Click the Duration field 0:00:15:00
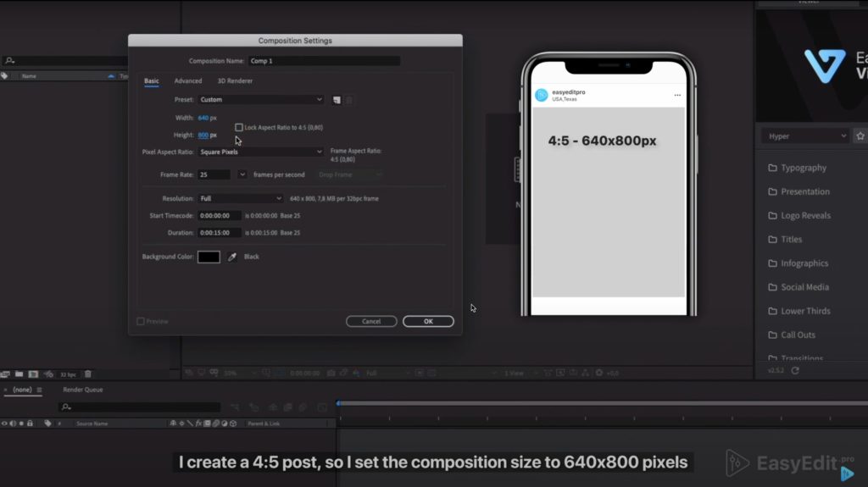 pyautogui.click(x=220, y=232)
